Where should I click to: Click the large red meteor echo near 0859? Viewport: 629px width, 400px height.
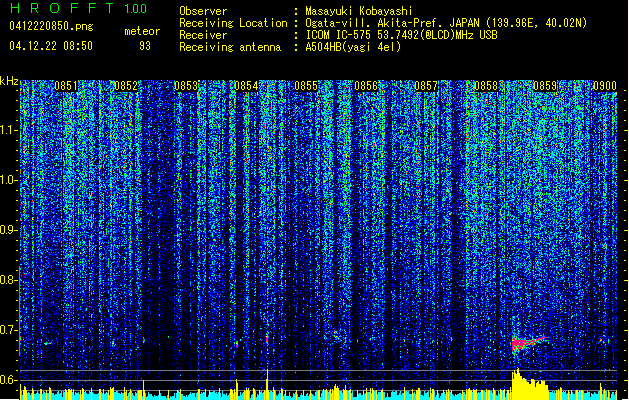coord(529,343)
